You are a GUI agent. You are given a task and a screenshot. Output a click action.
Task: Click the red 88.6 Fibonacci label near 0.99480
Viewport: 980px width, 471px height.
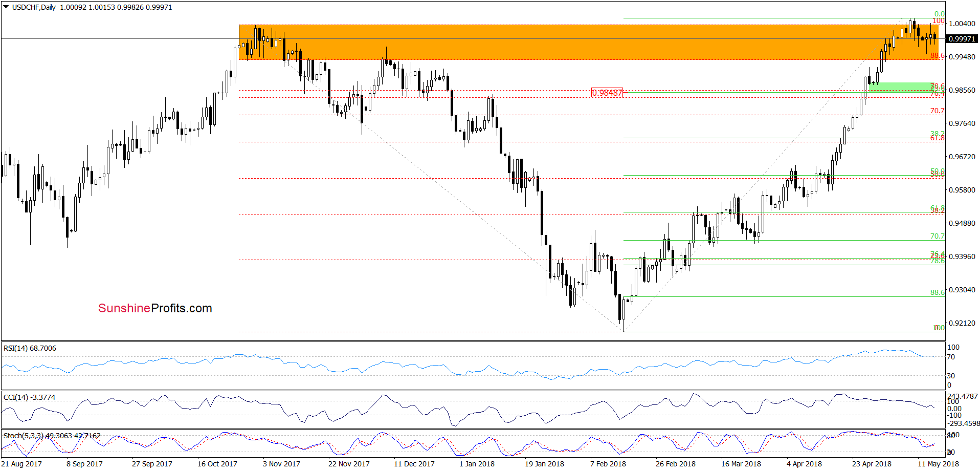tap(937, 55)
